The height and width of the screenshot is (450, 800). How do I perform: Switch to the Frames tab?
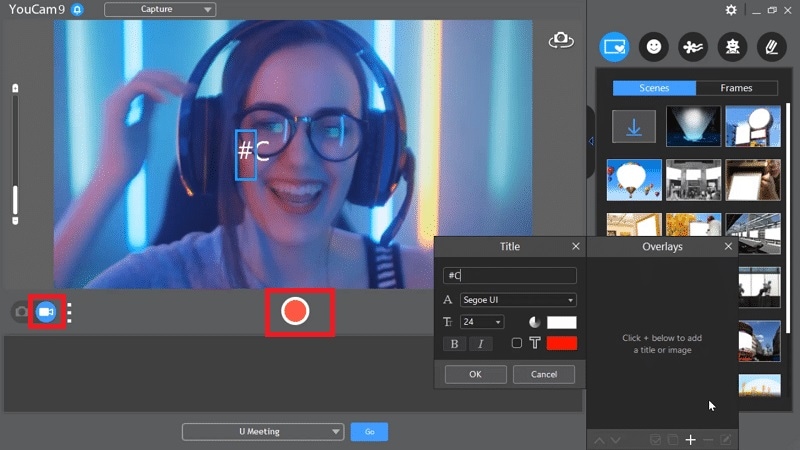[736, 88]
